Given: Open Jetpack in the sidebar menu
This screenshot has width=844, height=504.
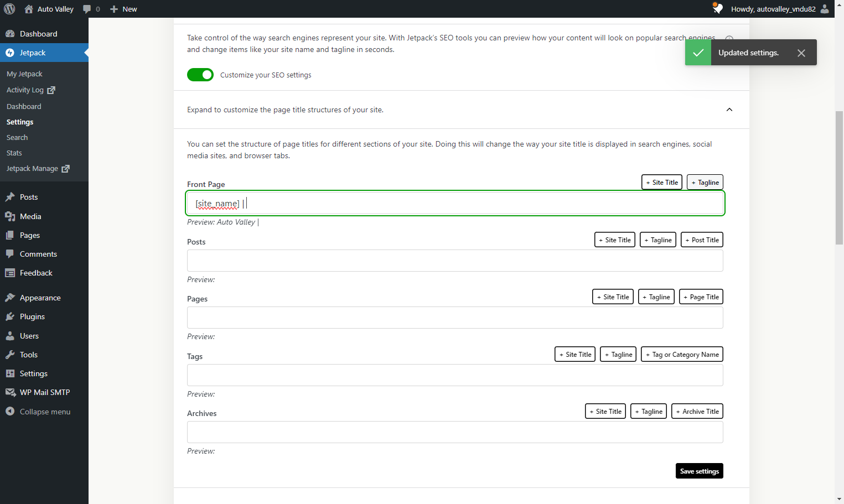Looking at the screenshot, I should click(44, 53).
